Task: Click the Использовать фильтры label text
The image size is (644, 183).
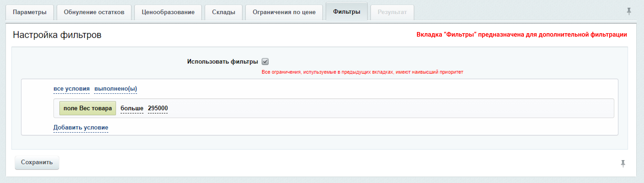Action: point(222,62)
